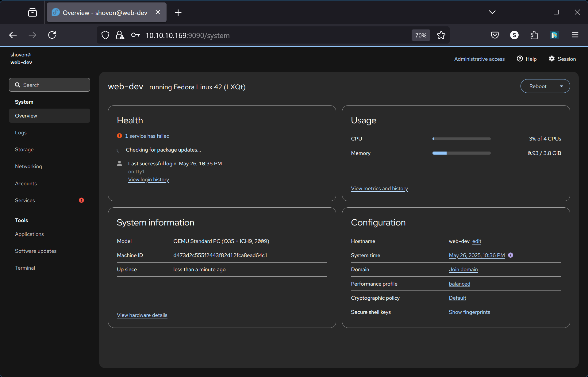Image resolution: width=588 pixels, height=377 pixels.
Task: Open the tracking protection shield icon
Action: click(x=105, y=35)
